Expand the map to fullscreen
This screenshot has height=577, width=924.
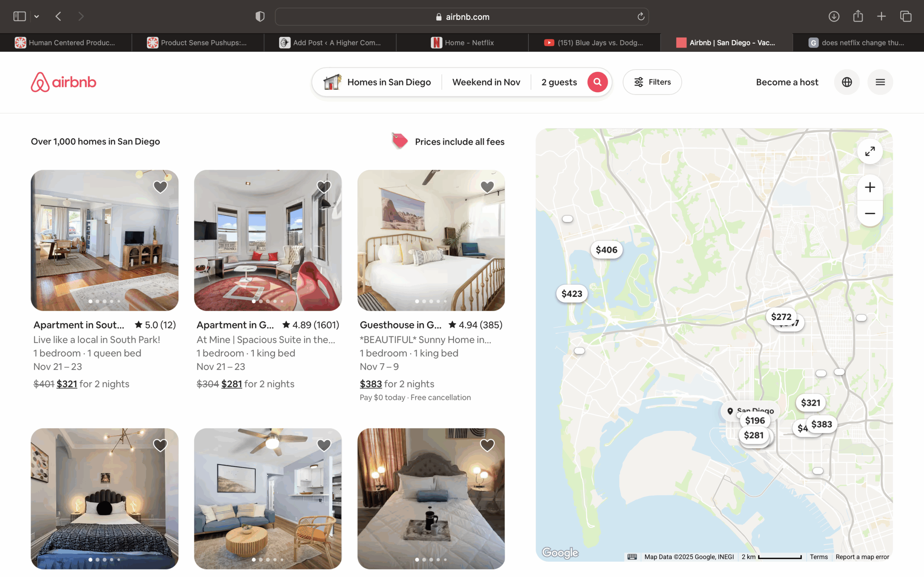coord(870,151)
